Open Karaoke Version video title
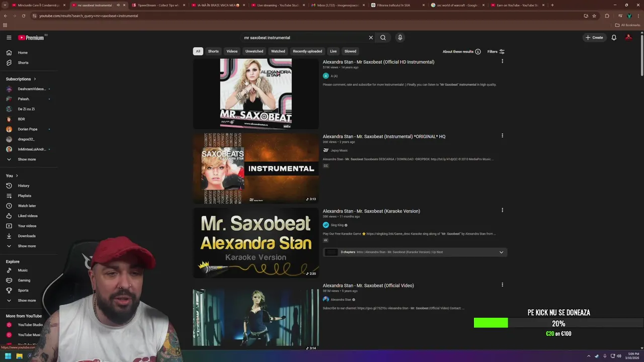 pos(371,211)
